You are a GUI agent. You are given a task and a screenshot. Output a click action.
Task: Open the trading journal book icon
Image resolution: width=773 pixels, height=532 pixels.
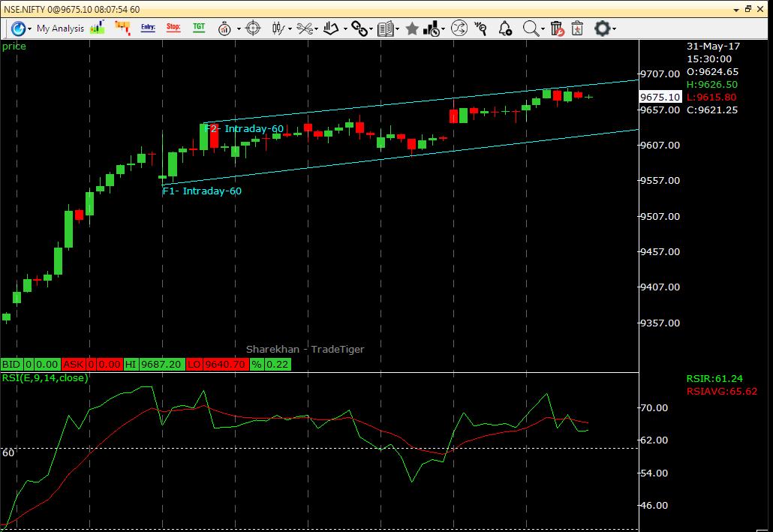386,28
